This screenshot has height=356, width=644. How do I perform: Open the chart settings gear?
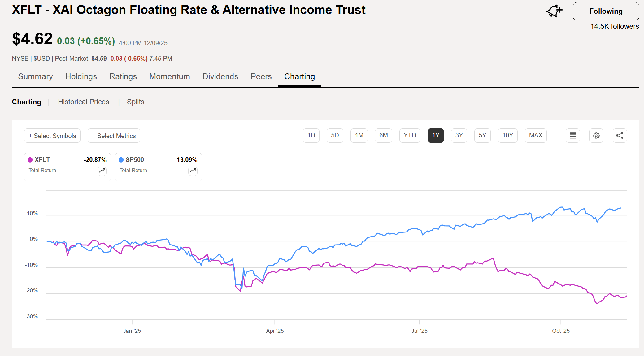click(596, 135)
